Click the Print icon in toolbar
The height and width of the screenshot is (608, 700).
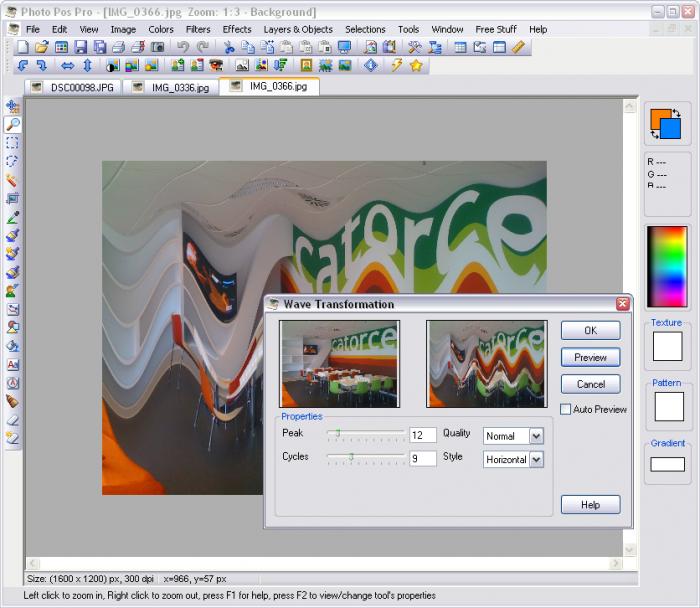[118, 47]
